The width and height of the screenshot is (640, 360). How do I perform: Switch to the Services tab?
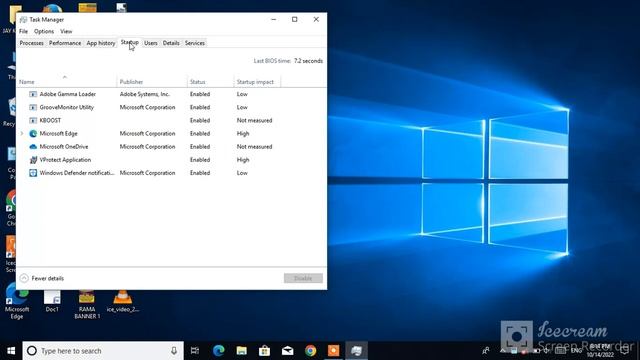(x=195, y=43)
